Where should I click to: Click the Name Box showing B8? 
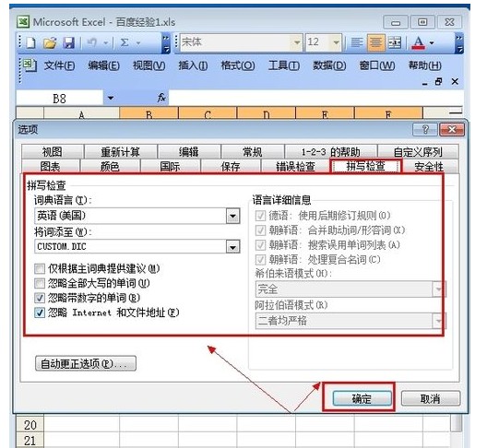[x=60, y=99]
